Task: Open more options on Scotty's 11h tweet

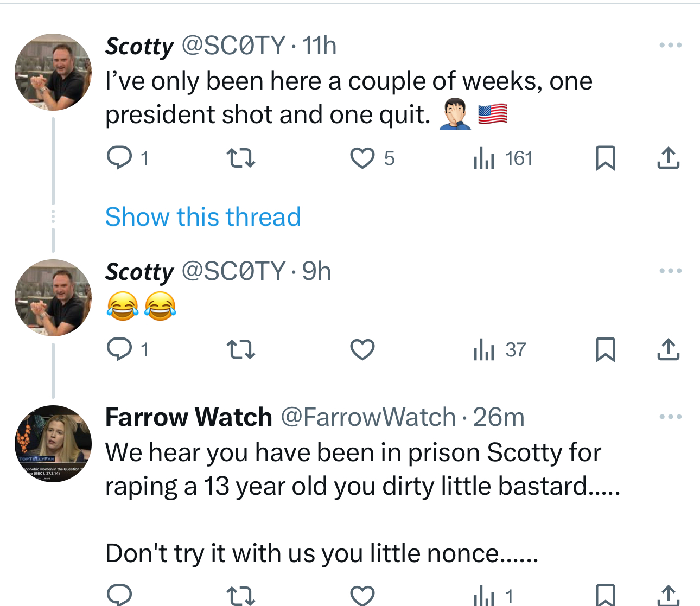Action: point(670,45)
